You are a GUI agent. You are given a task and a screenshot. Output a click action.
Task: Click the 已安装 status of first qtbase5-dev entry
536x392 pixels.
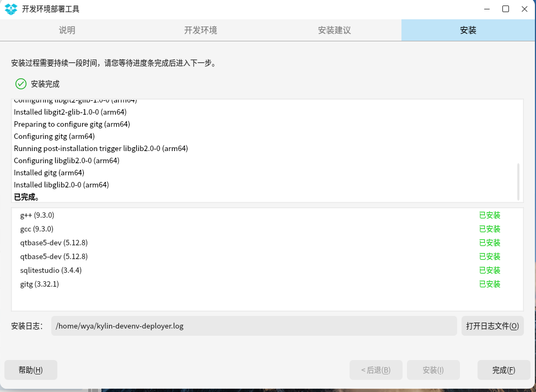(490, 243)
